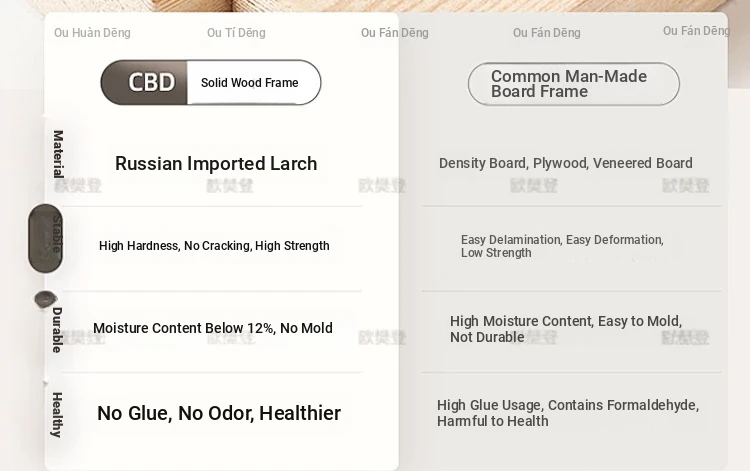This screenshot has width=750, height=471.
Task: Click the Ou Huàn Dēng watermark label
Action: pyautogui.click(x=92, y=33)
